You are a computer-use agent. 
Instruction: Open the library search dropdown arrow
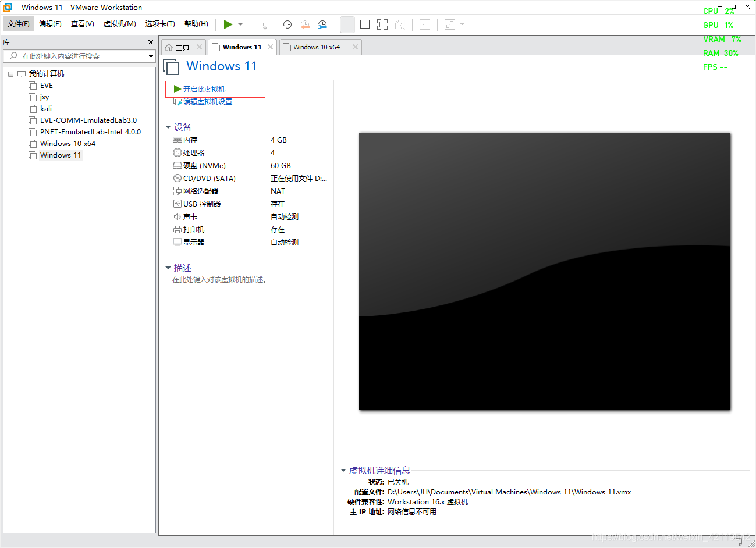151,56
